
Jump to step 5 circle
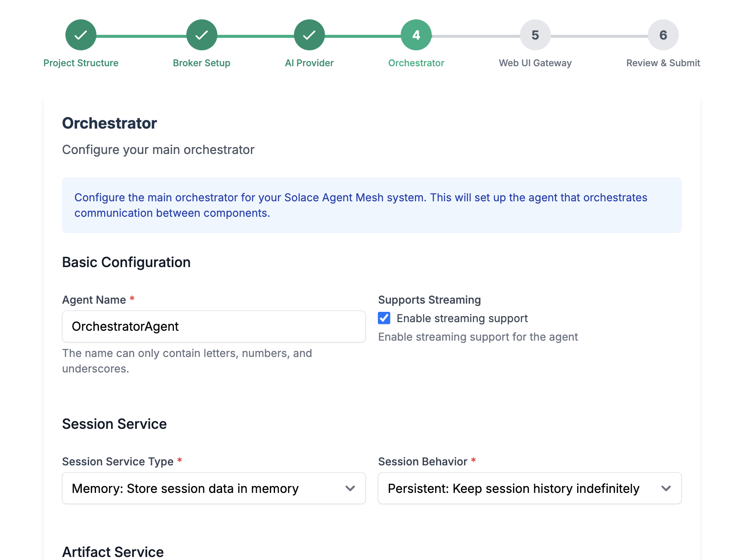535,35
